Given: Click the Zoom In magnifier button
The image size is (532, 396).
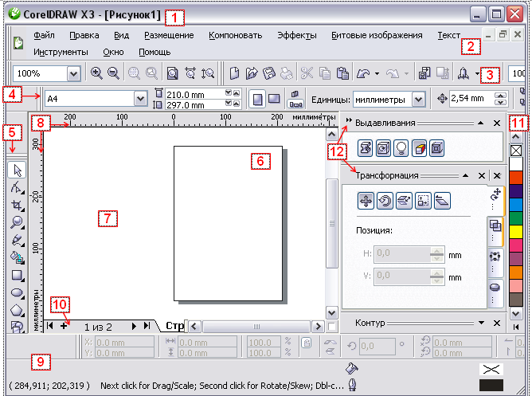Looking at the screenshot, I should (x=96, y=73).
